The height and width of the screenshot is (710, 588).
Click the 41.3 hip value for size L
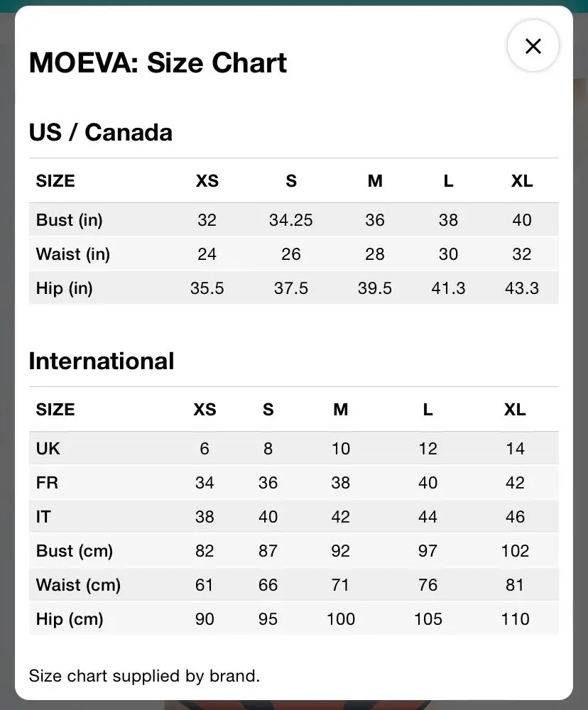tap(448, 288)
